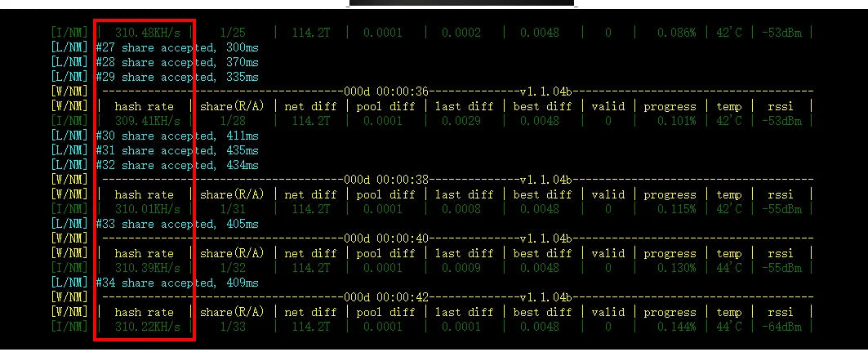Select the line '#31 share accepted, 435ms'
Screen dimensions: 868x352
click(x=176, y=150)
